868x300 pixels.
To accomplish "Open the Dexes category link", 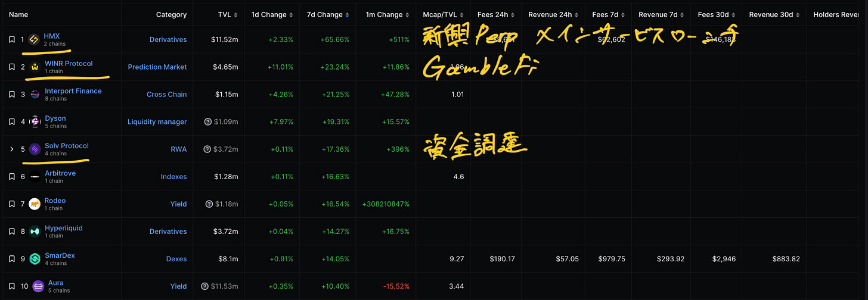I will [x=176, y=259].
